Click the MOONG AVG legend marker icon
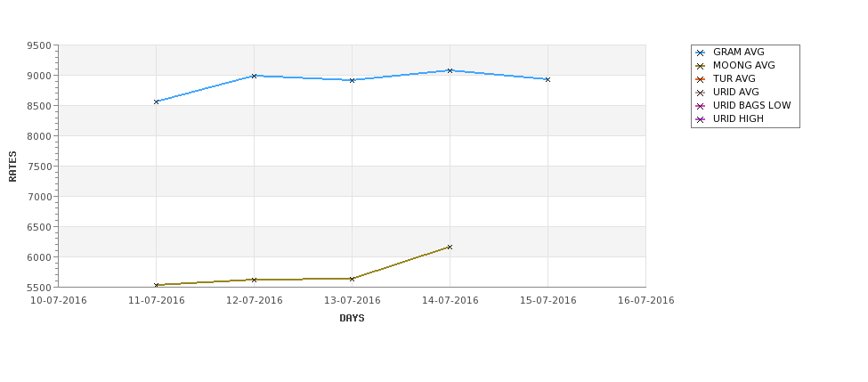Image resolution: width=868 pixels, height=382 pixels. [x=701, y=67]
